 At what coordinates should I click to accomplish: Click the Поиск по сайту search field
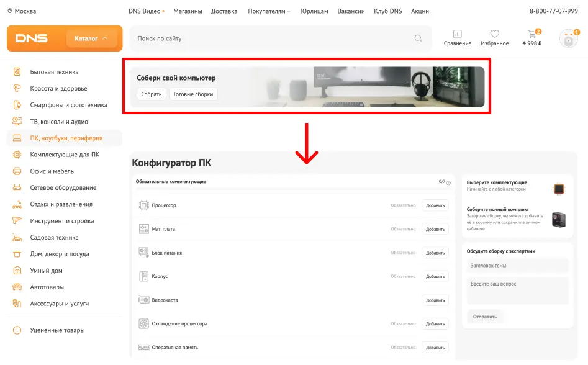(x=273, y=38)
